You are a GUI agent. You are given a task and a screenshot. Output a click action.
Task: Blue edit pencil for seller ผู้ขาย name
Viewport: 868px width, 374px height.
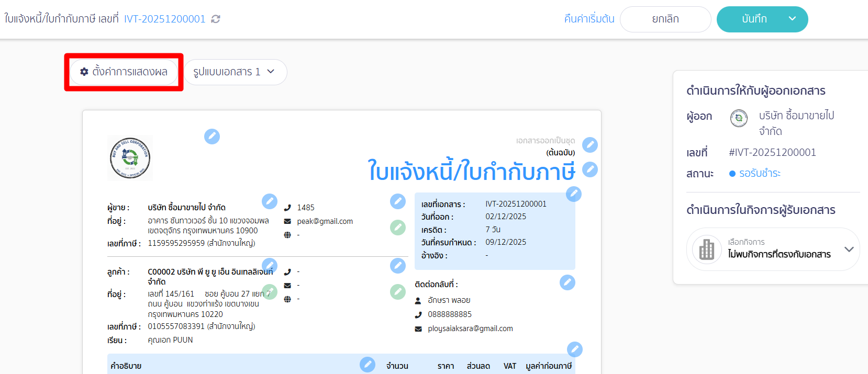270,201
